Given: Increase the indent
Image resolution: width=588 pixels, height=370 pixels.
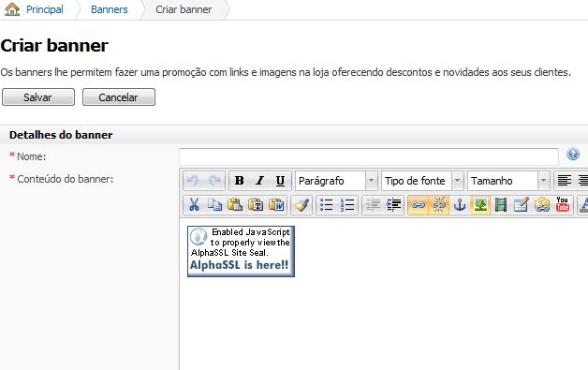Looking at the screenshot, I should [394, 205].
